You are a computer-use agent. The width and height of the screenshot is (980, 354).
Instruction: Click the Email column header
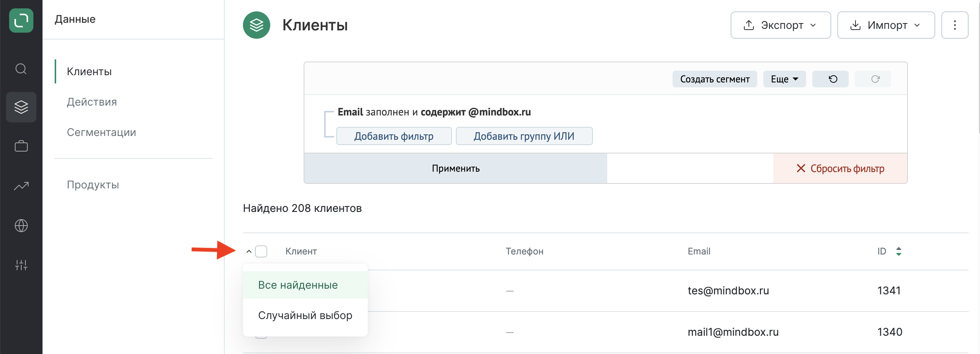tap(698, 251)
